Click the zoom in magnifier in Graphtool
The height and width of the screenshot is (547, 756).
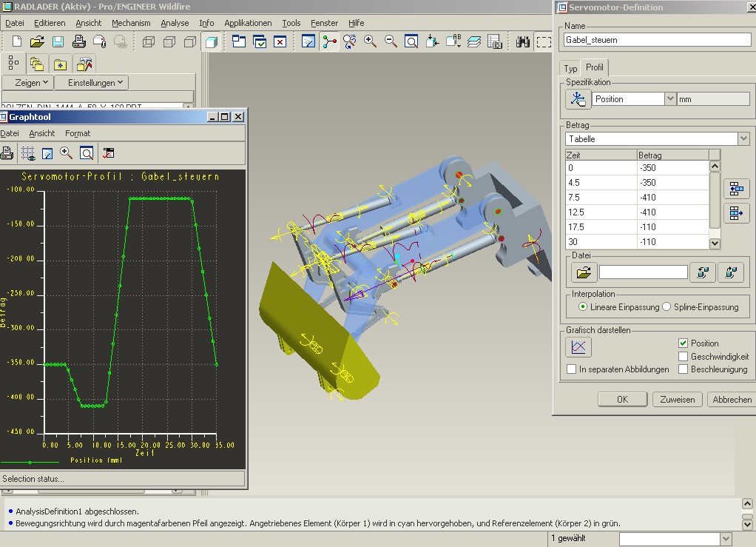click(67, 153)
